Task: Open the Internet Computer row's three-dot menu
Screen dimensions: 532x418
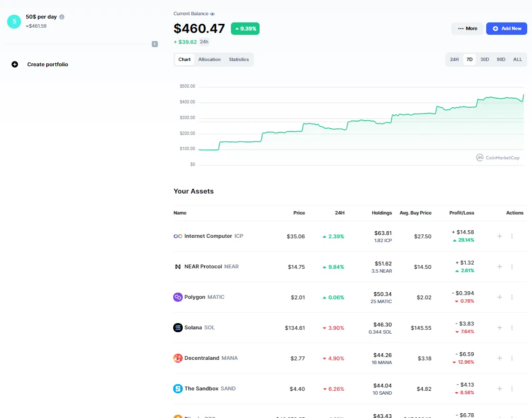Action: coord(512,236)
